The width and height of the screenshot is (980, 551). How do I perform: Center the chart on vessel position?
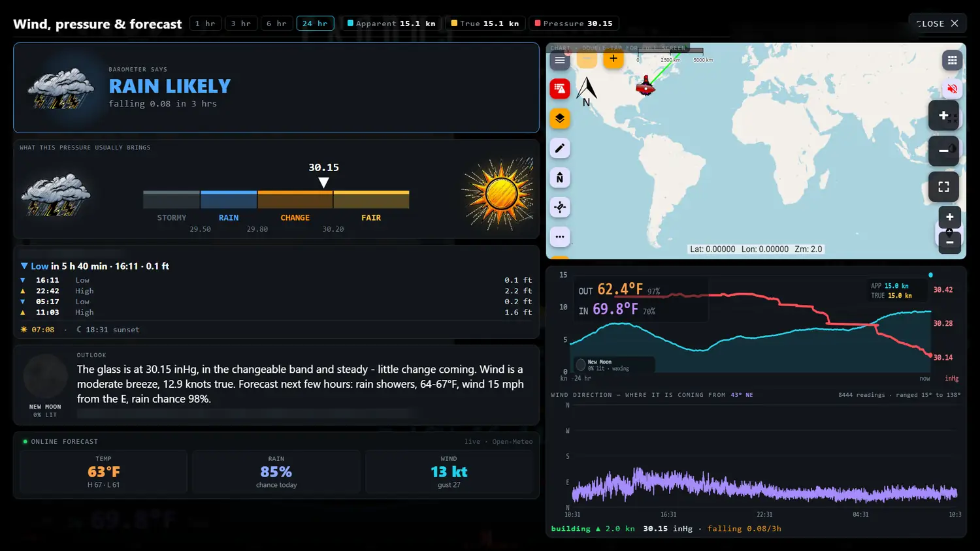pyautogui.click(x=560, y=208)
